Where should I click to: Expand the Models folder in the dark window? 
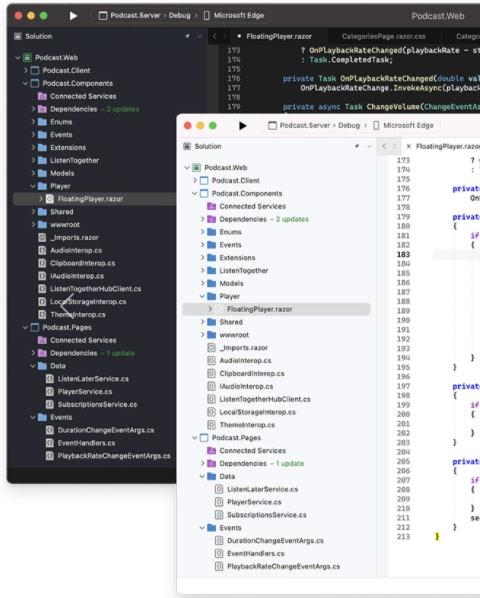[33, 173]
